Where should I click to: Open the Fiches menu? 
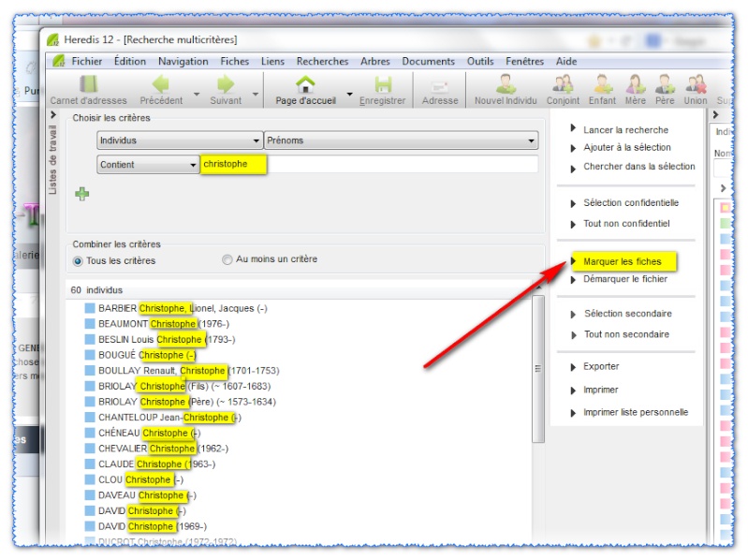coord(235,61)
